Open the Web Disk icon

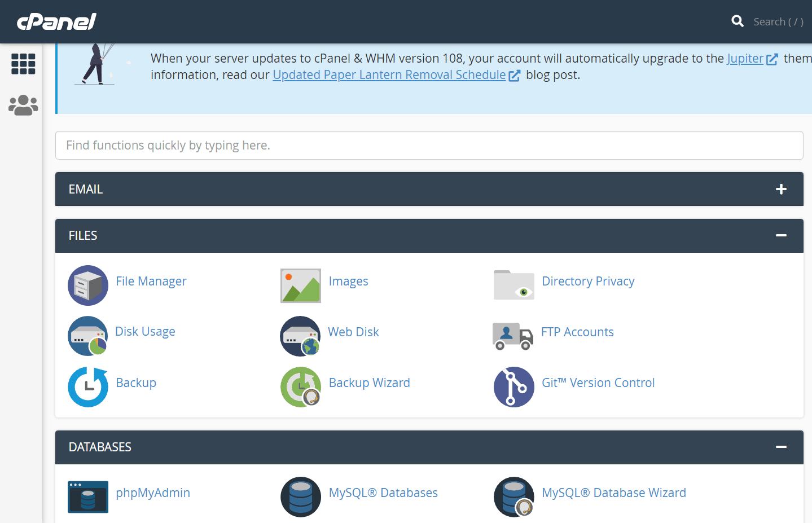point(301,336)
